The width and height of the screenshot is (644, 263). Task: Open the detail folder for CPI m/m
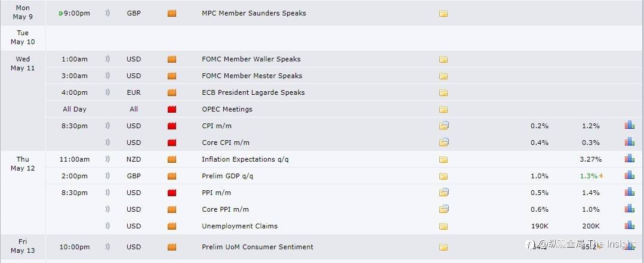443,126
